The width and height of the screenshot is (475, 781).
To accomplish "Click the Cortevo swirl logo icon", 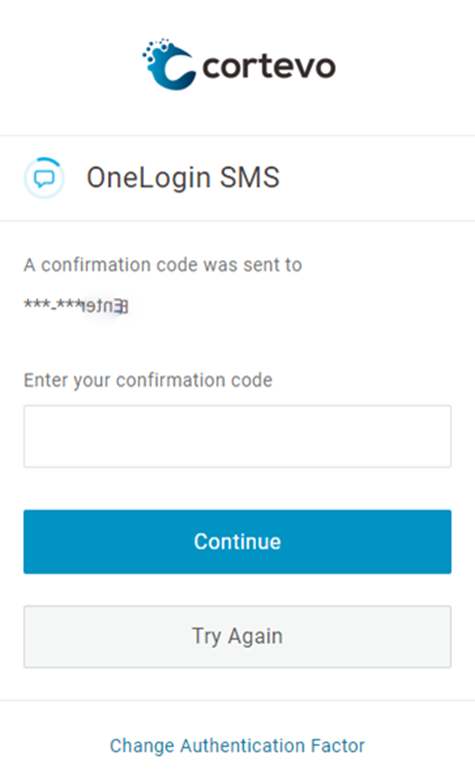I will (x=169, y=64).
